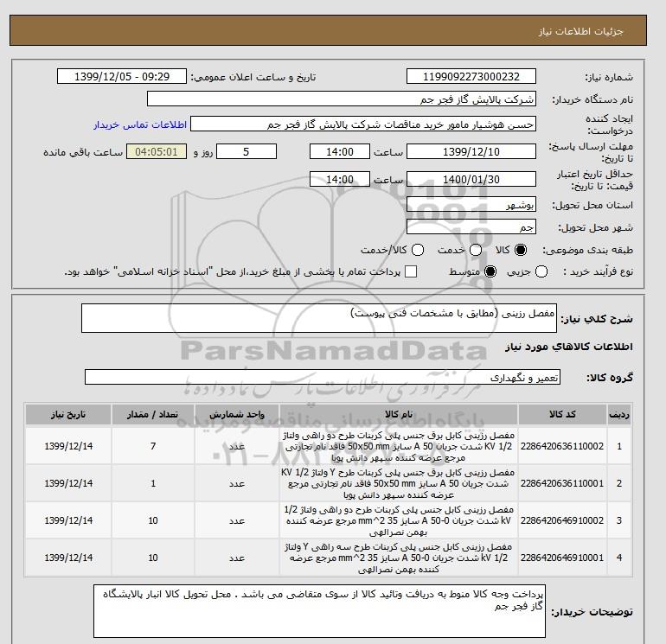This screenshot has width=666, height=644.
Task: Click the delivery province field بوشهر
Action: click(471, 205)
